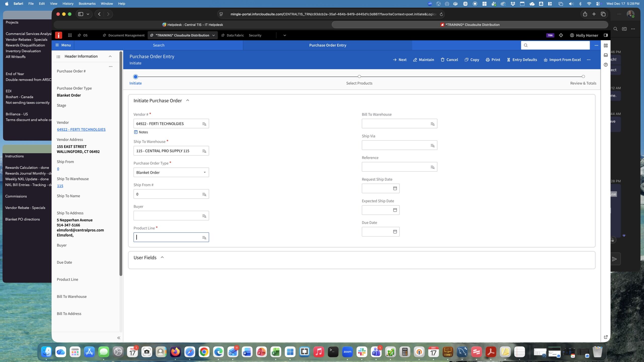
Task: Open the more applications chevron in top bar
Action: (x=285, y=35)
